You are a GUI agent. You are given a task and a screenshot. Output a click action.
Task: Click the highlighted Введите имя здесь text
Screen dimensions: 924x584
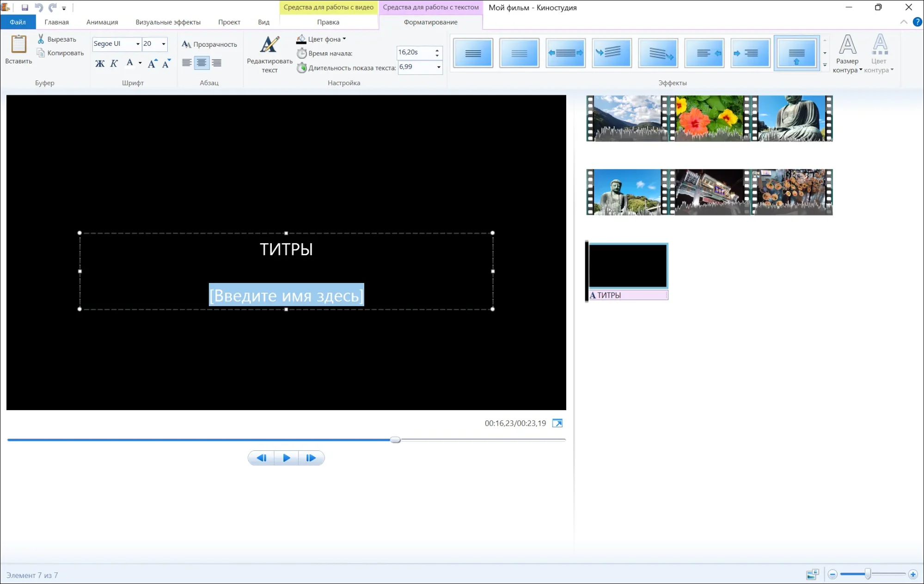tap(287, 295)
